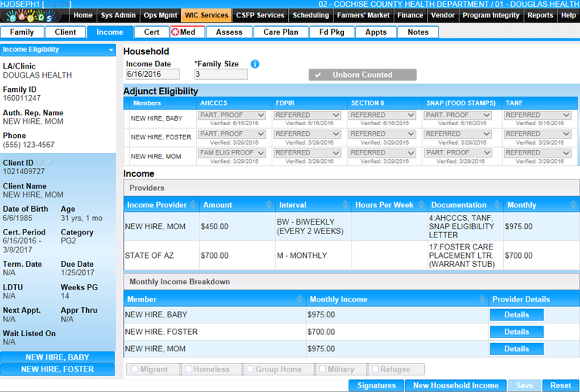This screenshot has width=580, height=392.
Task: Click the Family Size info icon
Action: (255, 64)
